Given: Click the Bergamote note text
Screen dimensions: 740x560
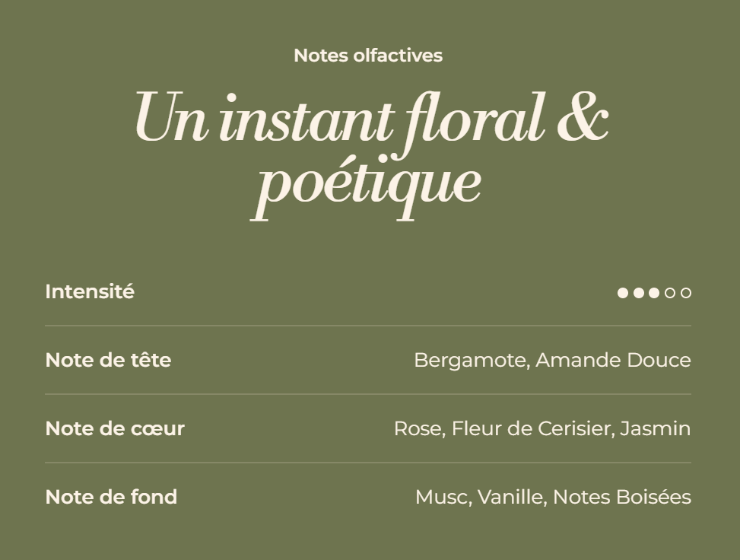Looking at the screenshot, I should coord(470,361).
